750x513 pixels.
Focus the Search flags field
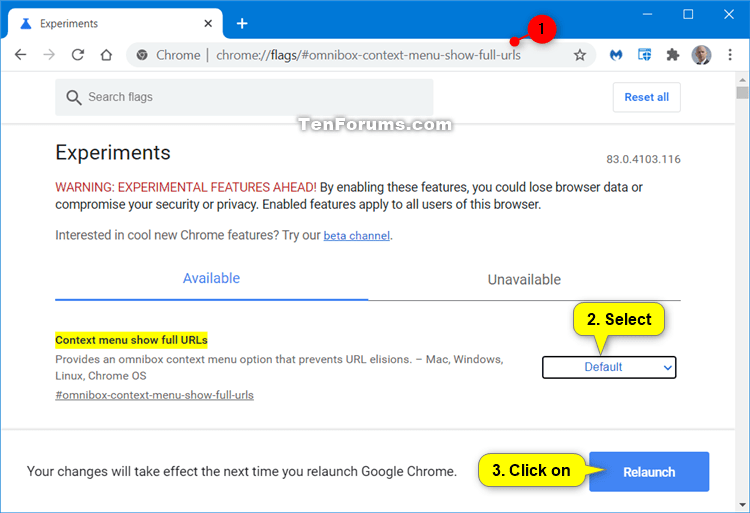coord(244,98)
